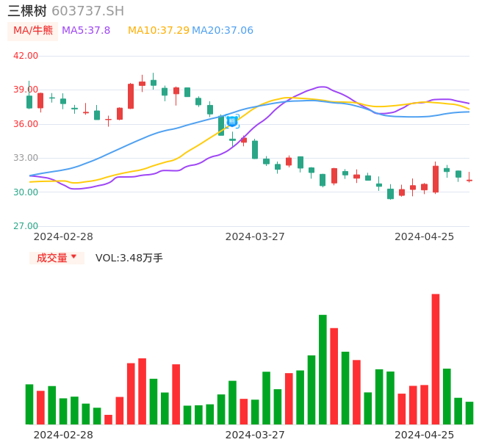This screenshot has height=445, width=504.
Task: Select the MA/牛熊 indicator tab
Action: 33,31
